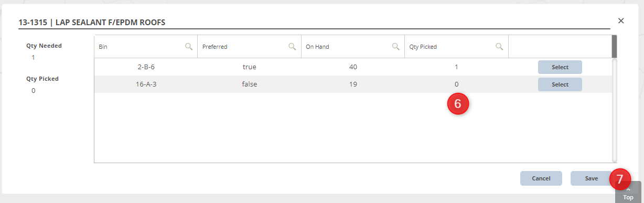Click the Qty Needed label

coord(44,46)
